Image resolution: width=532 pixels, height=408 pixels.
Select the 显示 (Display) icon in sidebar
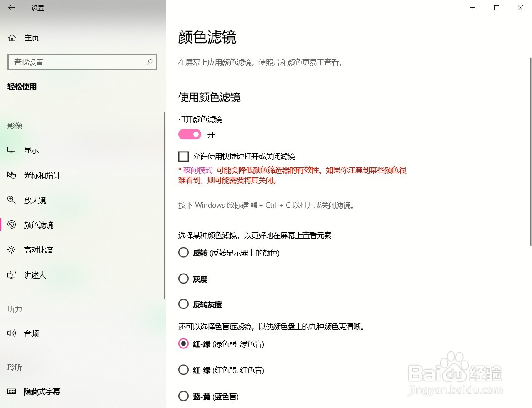click(x=11, y=150)
